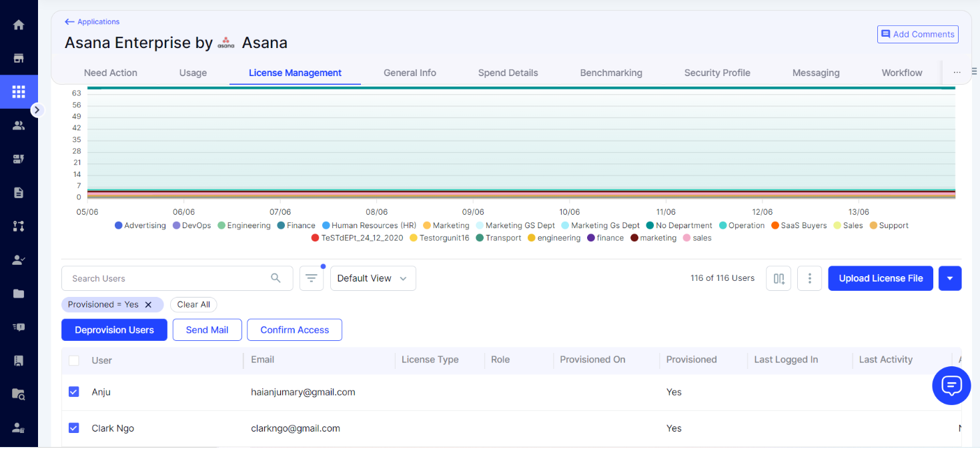
Task: Open the dropdown arrow next to Upload License File
Action: tap(950, 278)
